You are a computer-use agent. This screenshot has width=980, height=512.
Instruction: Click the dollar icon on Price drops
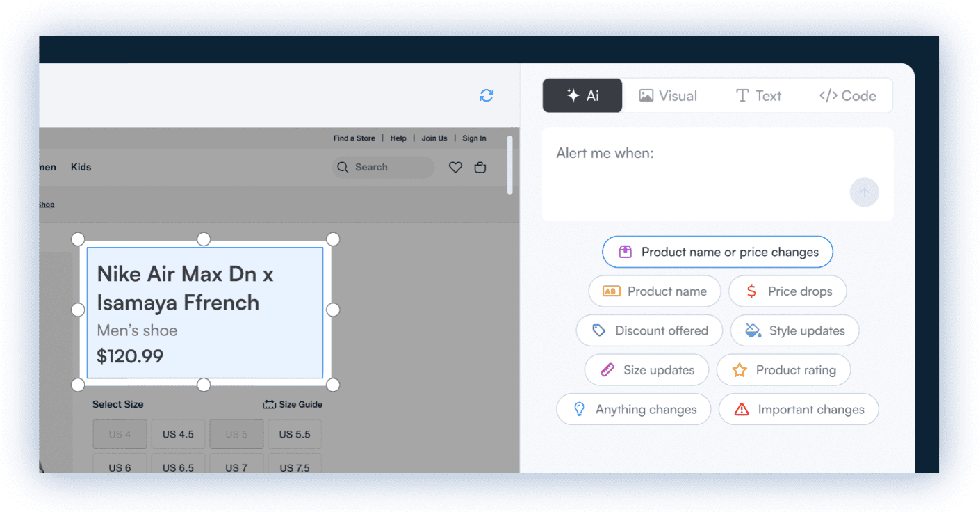tap(751, 291)
